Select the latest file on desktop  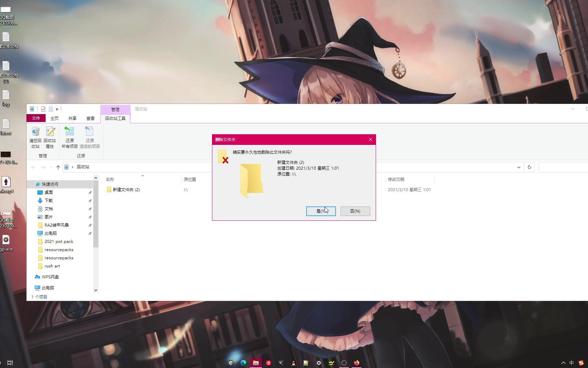pos(6,127)
